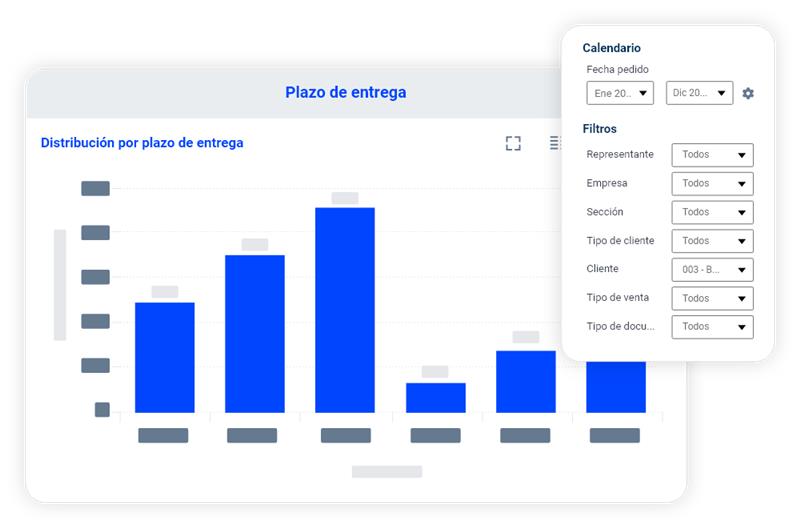Change the Cliente filter showing '003 - B...'

712,270
